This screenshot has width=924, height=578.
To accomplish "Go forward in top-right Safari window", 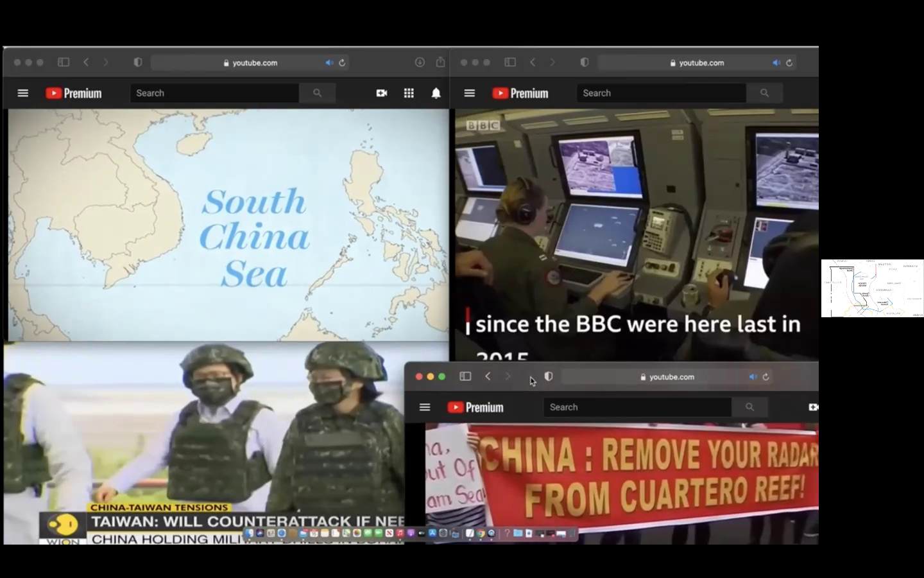I will (552, 62).
